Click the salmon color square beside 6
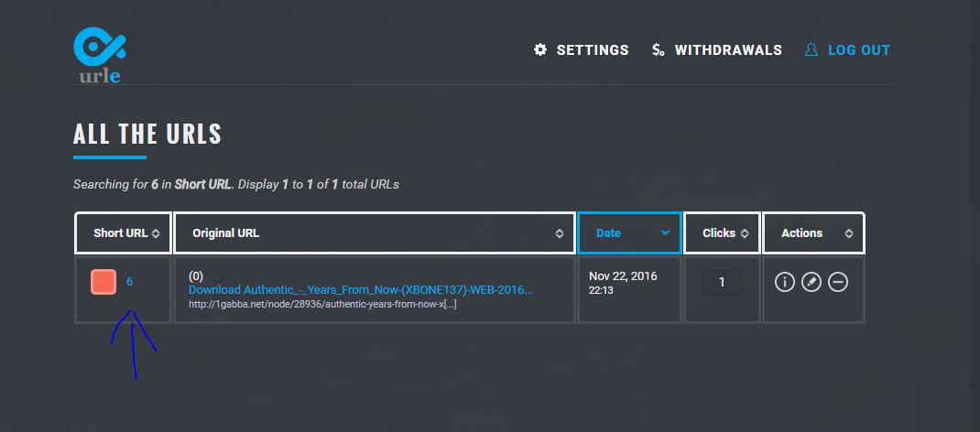The width and height of the screenshot is (980, 432). pos(103,282)
